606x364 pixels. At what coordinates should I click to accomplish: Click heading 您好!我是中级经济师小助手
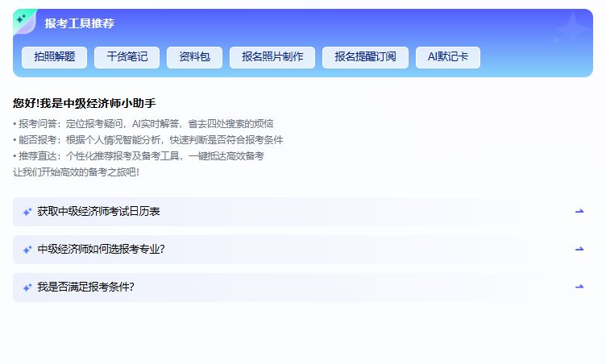coord(85,103)
